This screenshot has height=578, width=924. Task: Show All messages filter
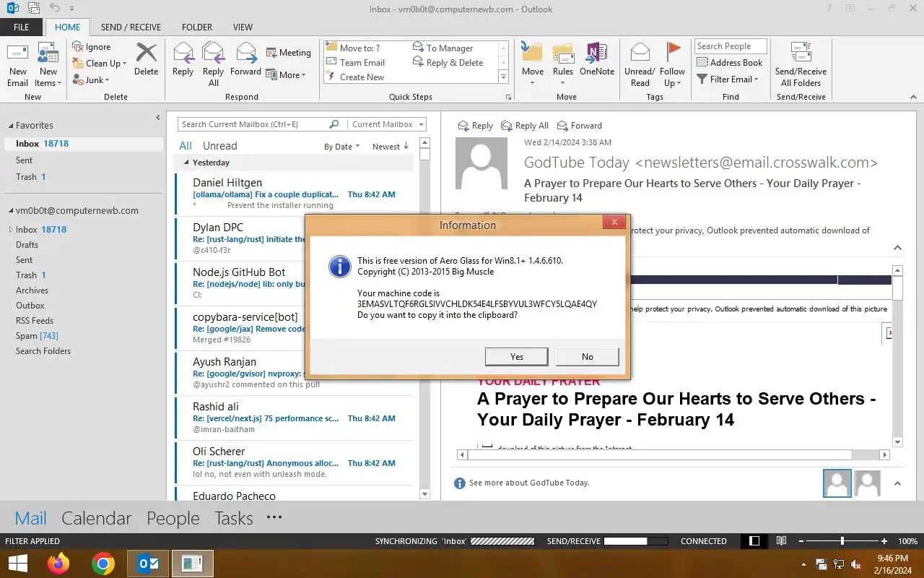tap(186, 146)
